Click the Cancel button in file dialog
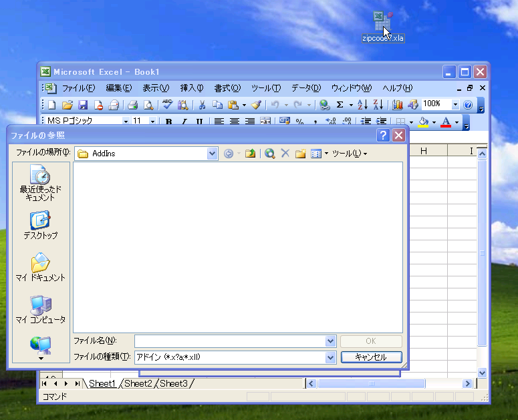This screenshot has height=420, width=518. [372, 357]
